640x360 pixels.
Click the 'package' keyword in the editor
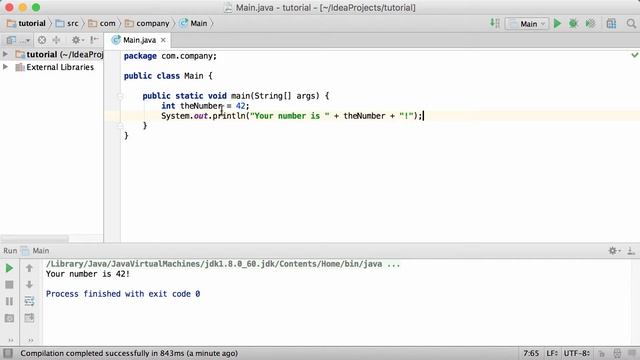[x=140, y=56]
